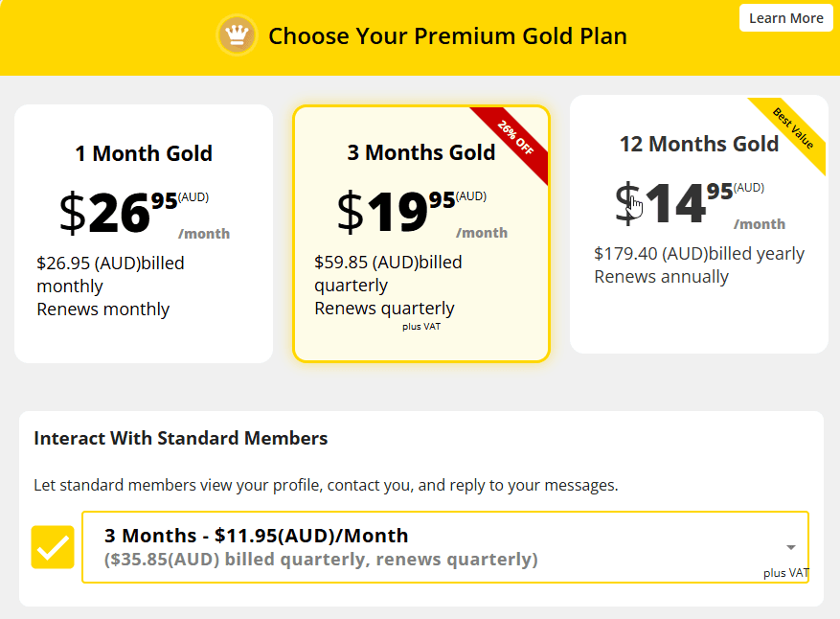Toggle the Interact With Standard Members option
The height and width of the screenshot is (619, 840).
(53, 547)
